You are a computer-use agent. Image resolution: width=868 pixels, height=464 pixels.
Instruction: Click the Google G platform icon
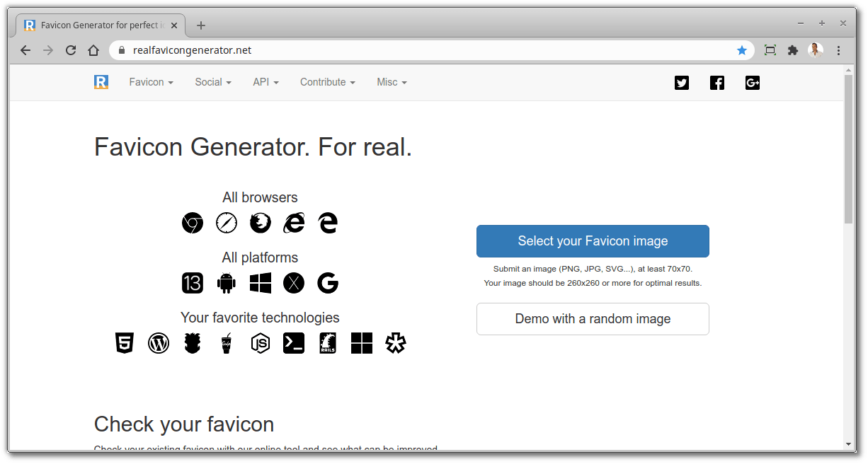[328, 283]
